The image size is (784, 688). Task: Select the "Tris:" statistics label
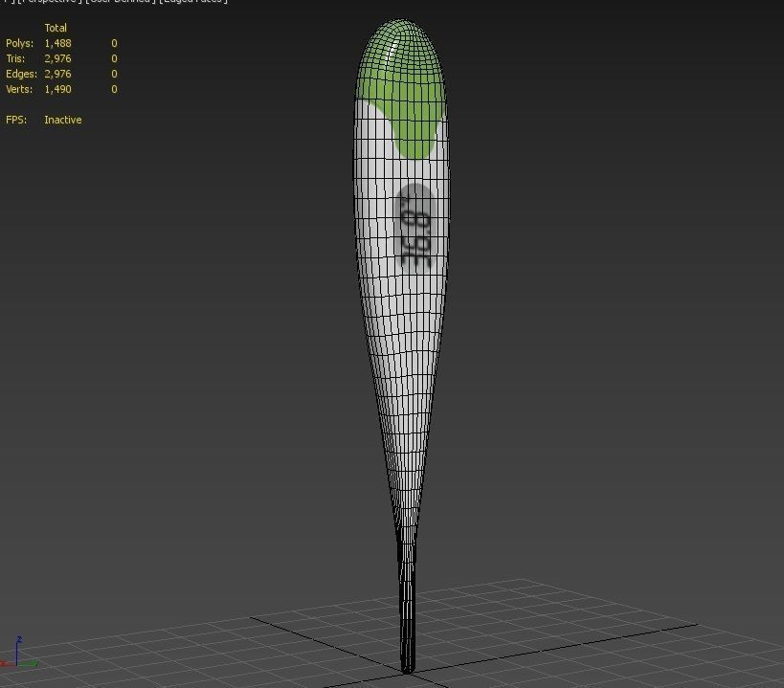(15, 59)
